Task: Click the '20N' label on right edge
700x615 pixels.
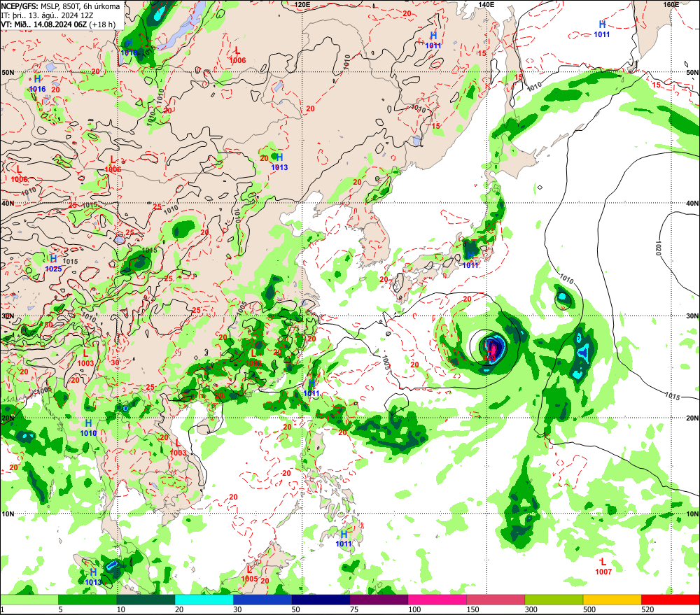Action: point(692,418)
